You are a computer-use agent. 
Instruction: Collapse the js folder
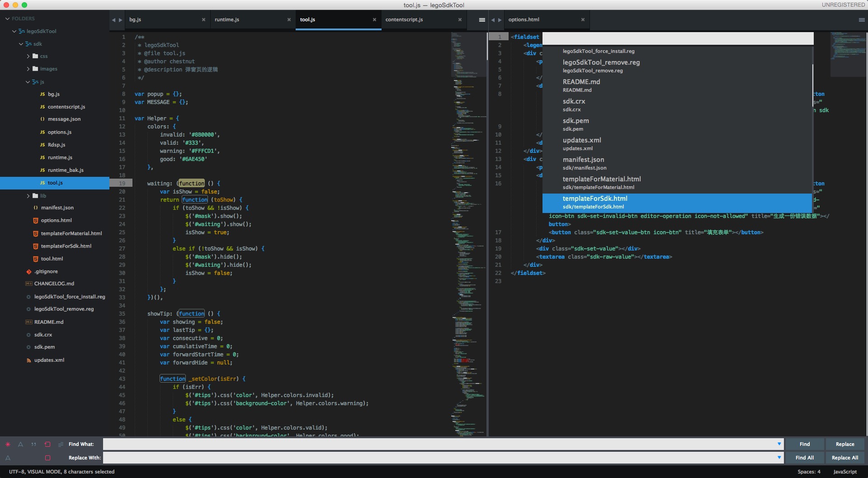click(28, 82)
